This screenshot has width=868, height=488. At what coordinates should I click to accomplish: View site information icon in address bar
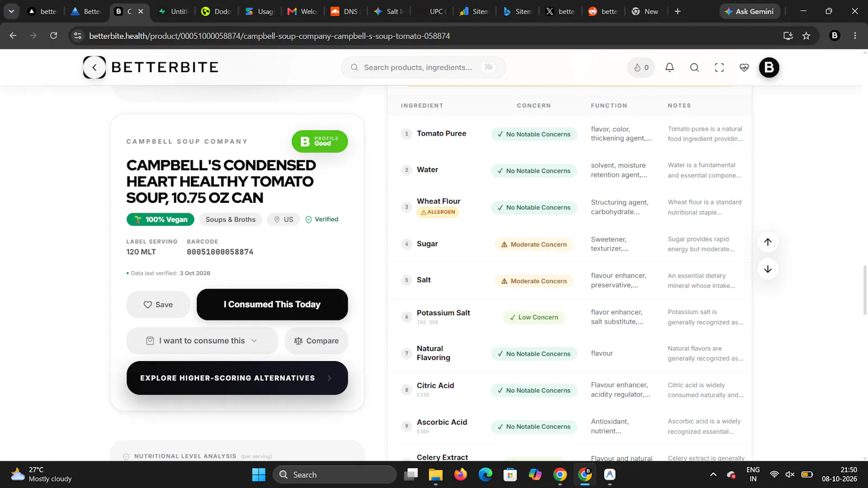[78, 36]
